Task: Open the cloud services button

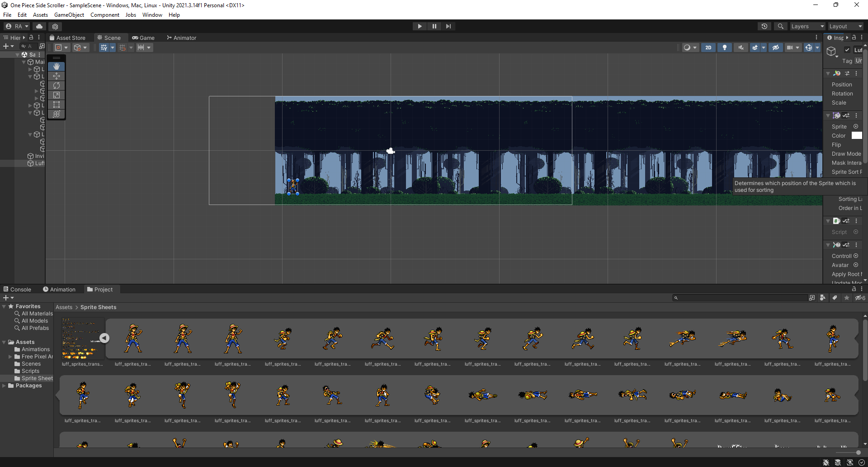Action: pyautogui.click(x=39, y=26)
